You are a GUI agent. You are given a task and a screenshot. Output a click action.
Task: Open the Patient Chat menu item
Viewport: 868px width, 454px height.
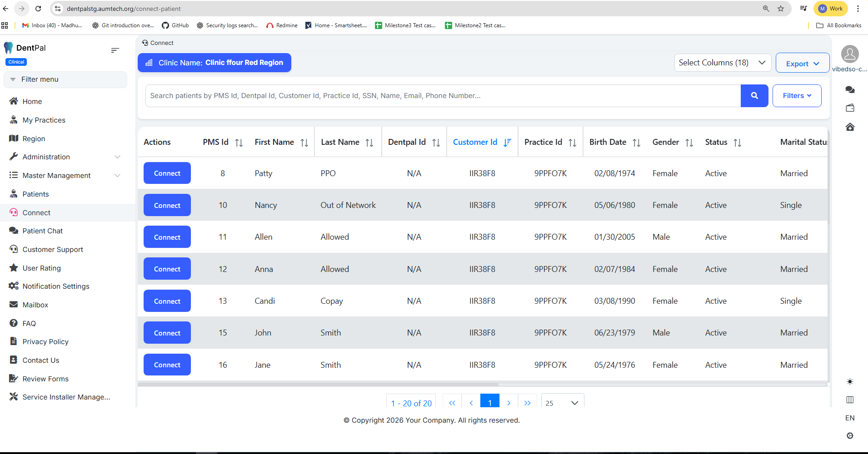point(43,231)
